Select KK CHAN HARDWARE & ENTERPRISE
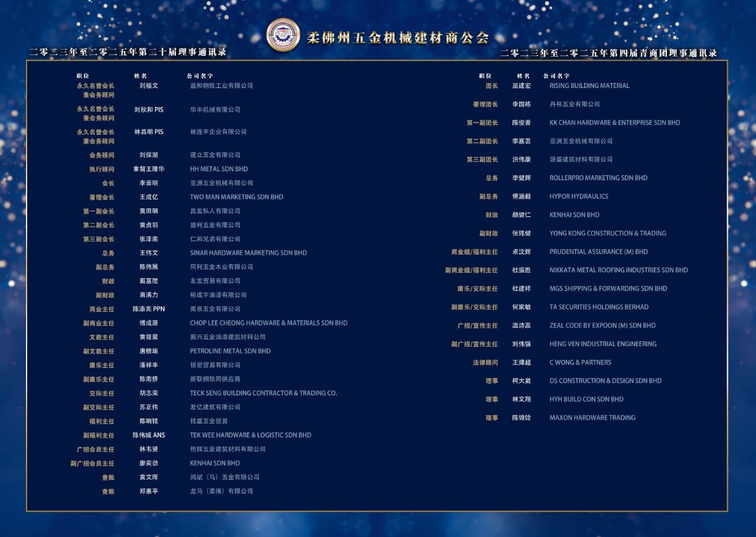Screen dimensions: 756x537 [x=614, y=123]
